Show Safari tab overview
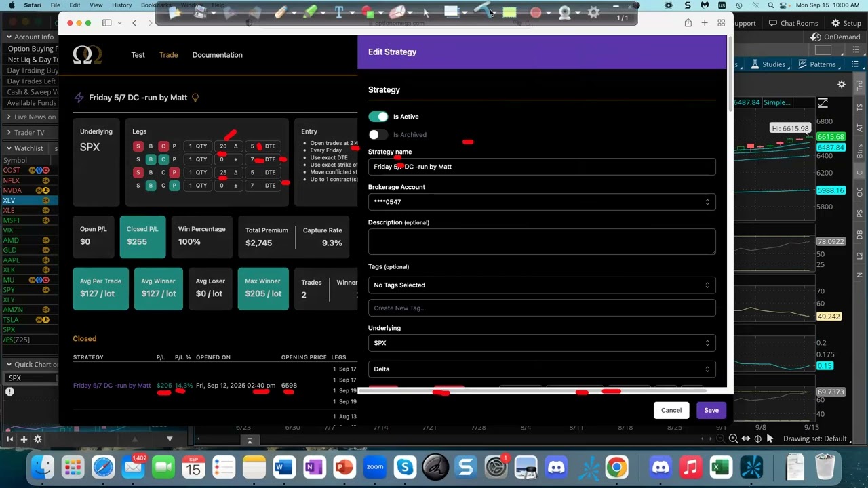 click(721, 23)
